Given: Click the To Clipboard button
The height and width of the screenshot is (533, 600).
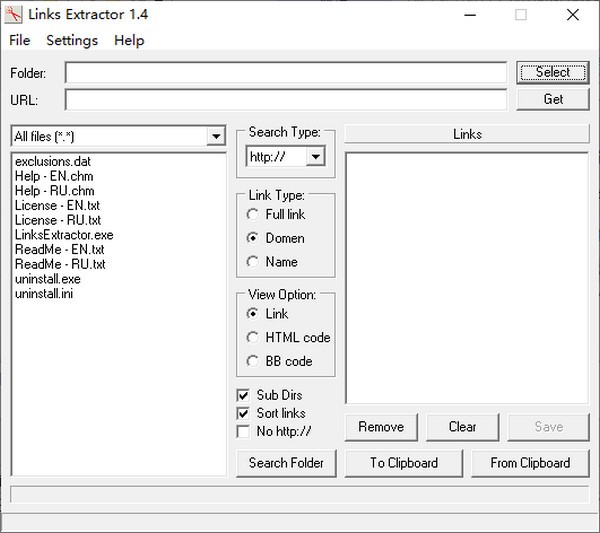Looking at the screenshot, I should pos(404,463).
